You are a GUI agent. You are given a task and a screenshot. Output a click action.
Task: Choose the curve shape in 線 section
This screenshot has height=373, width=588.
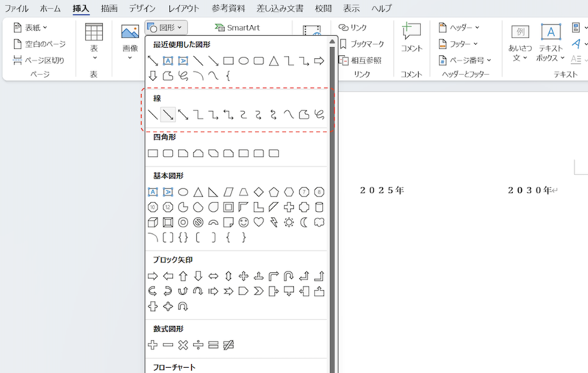pyautogui.click(x=289, y=115)
